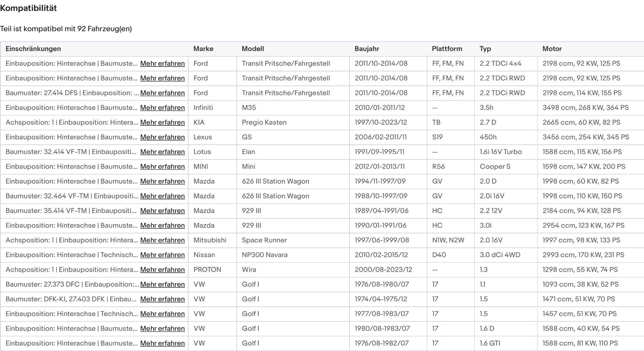Screen dimensions: 644x351
Task: Open 'Mehr erfahren' for MINI Cooper S
Action: click(162, 167)
